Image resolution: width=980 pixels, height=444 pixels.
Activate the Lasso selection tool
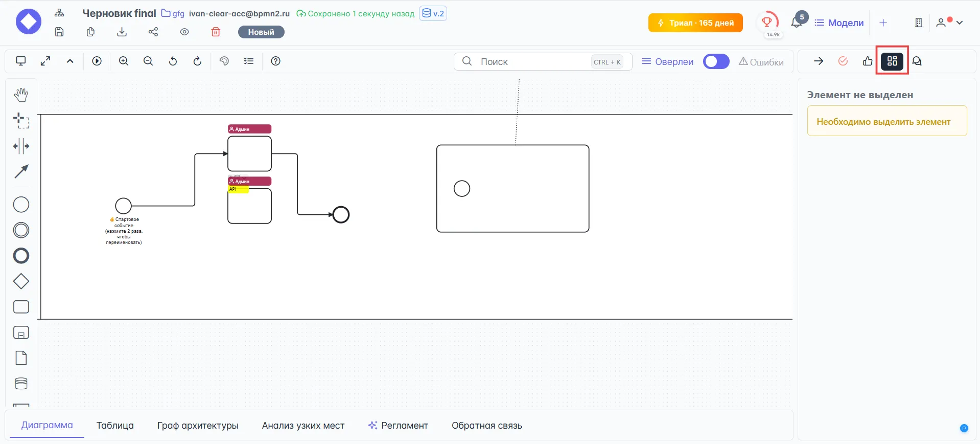point(21,120)
